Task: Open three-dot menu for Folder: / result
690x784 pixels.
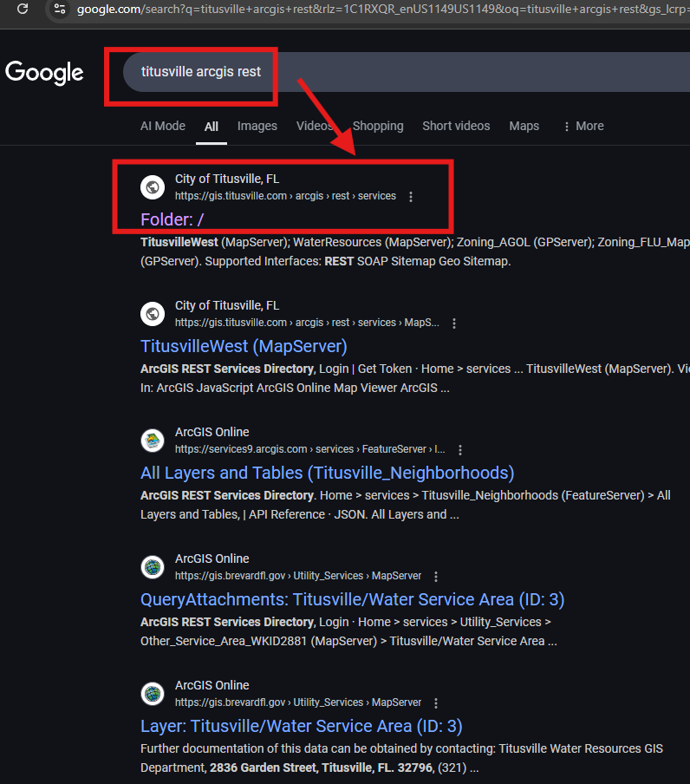Action: (411, 197)
